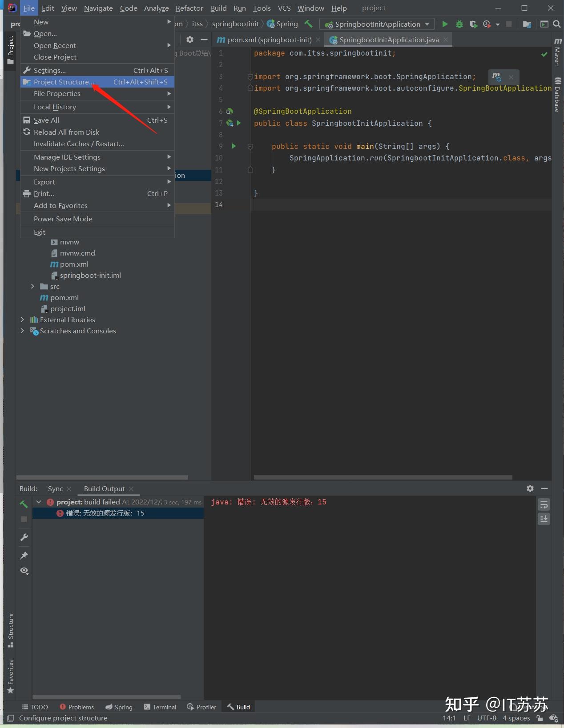Click the Project panel horizontal scrollbar
Viewport: 564px width, 728px height.
[x=102, y=477]
